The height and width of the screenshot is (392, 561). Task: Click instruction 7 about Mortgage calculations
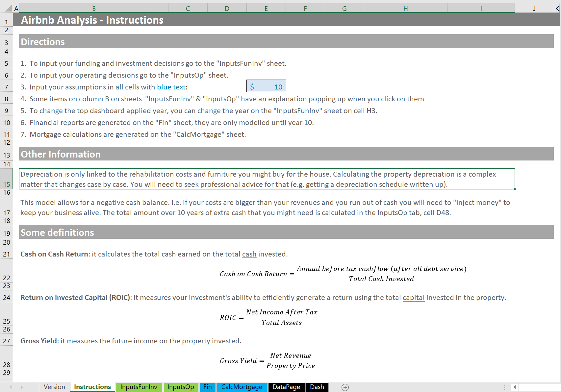(133, 134)
